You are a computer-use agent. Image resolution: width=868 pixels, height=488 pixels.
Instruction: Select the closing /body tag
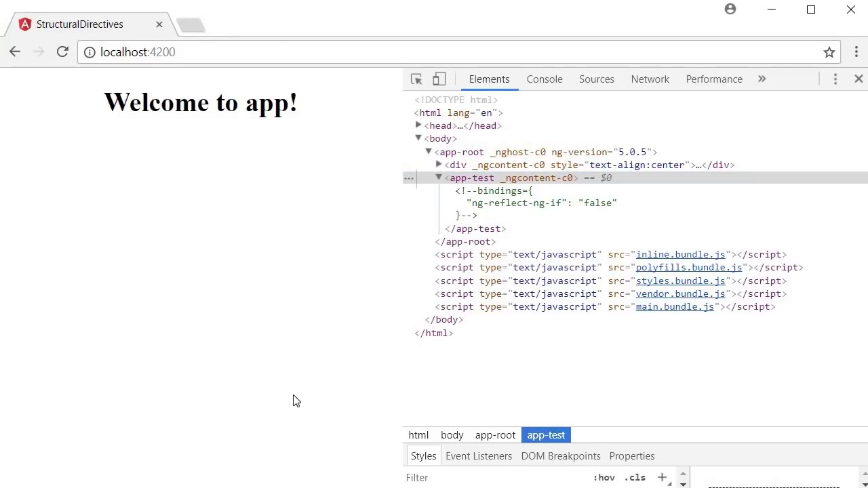(x=444, y=320)
